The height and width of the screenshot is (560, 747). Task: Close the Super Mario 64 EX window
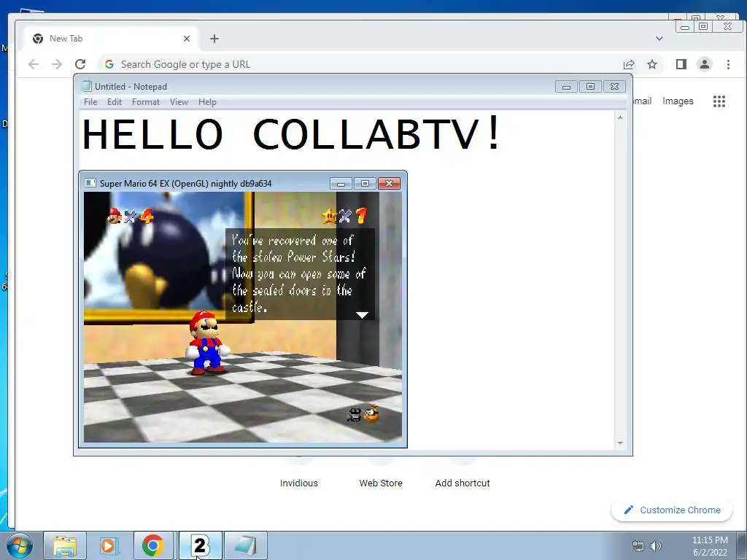pyautogui.click(x=390, y=183)
